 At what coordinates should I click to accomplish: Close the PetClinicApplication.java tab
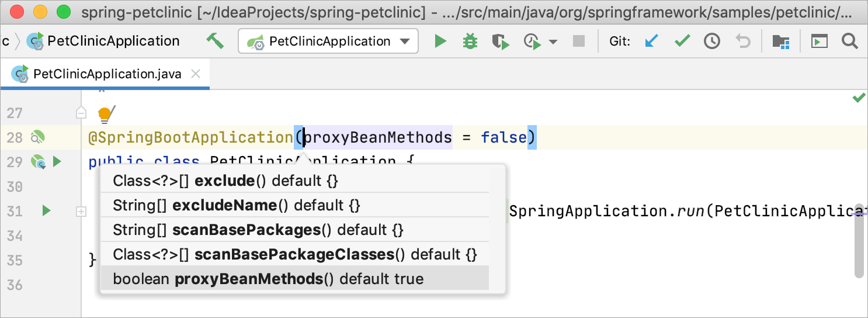point(196,74)
